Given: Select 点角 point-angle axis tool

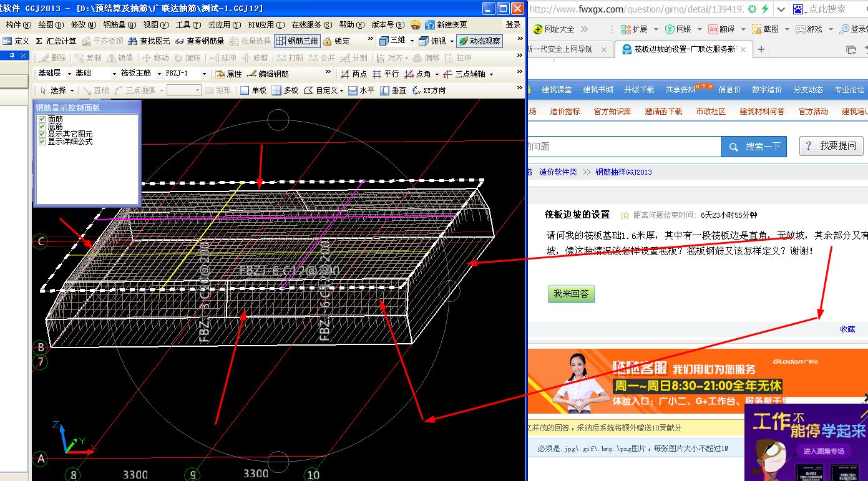Looking at the screenshot, I should (x=417, y=74).
